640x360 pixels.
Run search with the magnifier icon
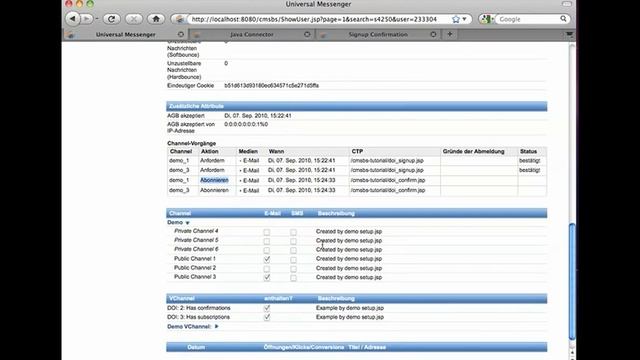coord(563,19)
